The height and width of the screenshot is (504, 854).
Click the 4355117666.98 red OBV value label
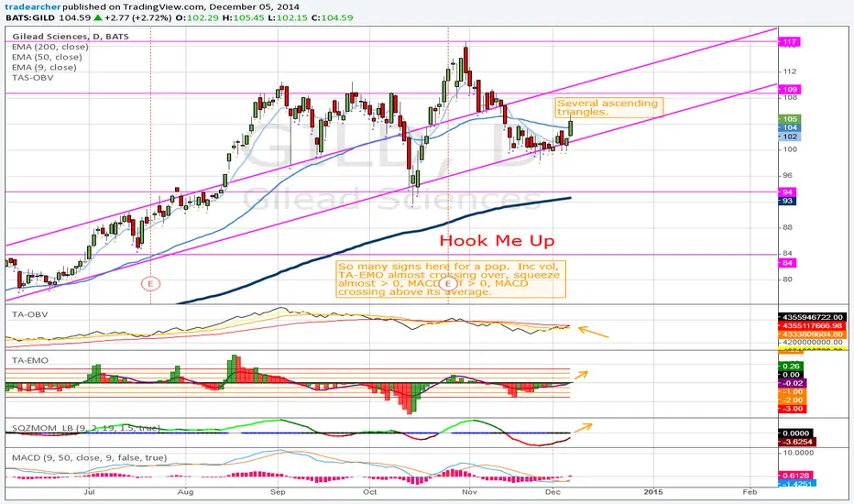coord(812,326)
